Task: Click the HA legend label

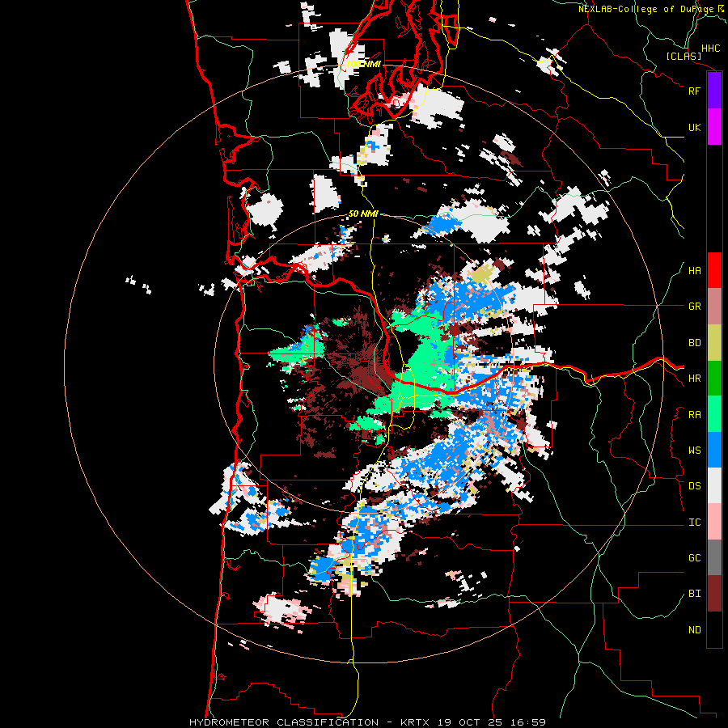Action: 694,271
